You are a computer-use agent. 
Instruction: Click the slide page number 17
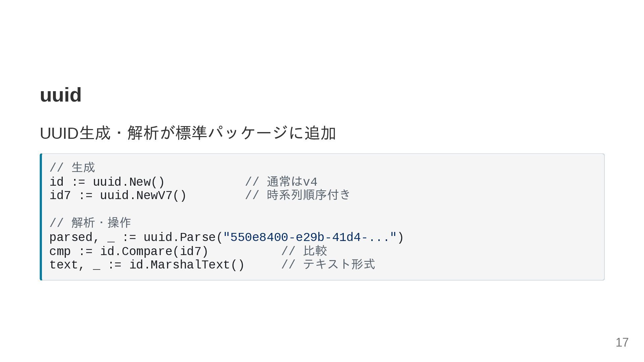[622, 343]
